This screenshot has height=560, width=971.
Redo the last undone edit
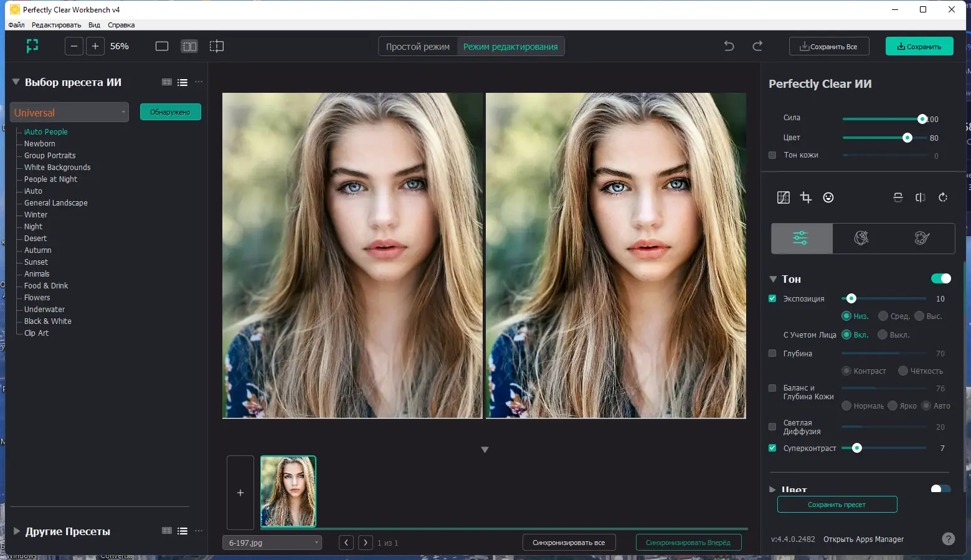click(757, 46)
